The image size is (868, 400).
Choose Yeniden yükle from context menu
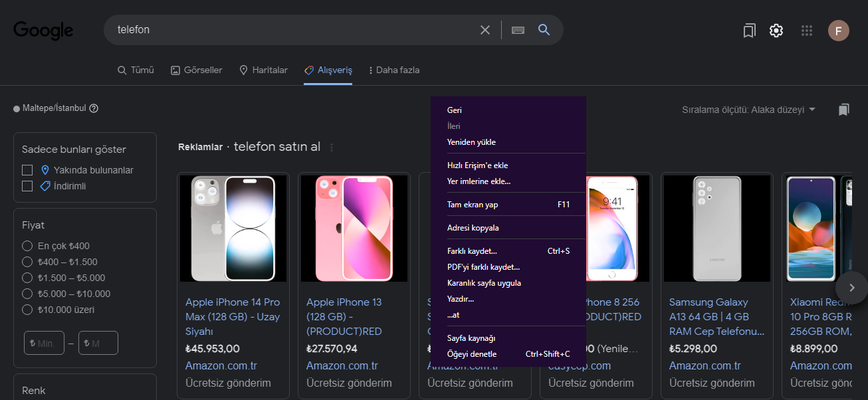[x=471, y=142]
